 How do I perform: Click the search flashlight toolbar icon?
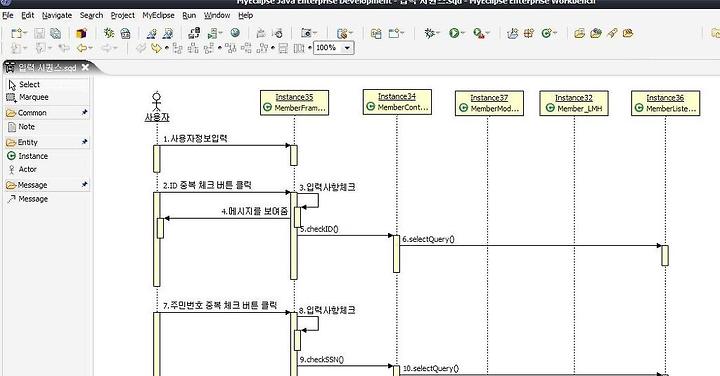pos(612,33)
